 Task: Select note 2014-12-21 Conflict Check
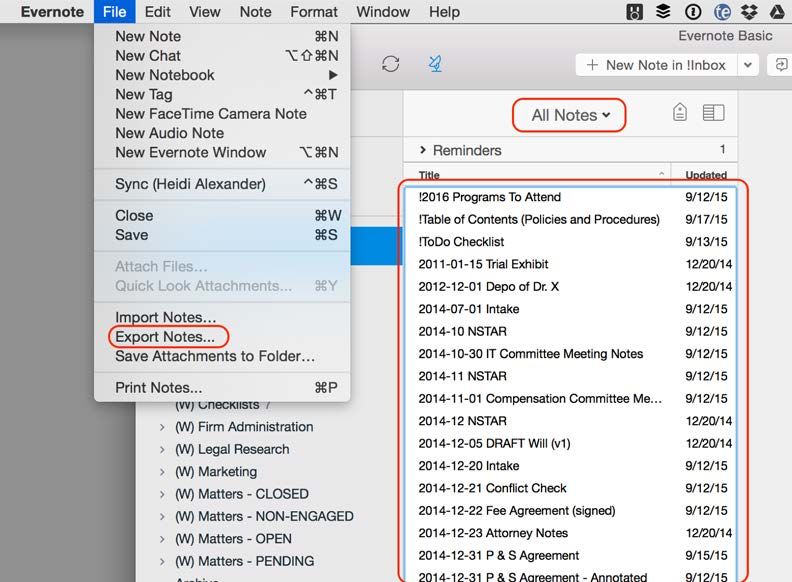tap(571, 488)
